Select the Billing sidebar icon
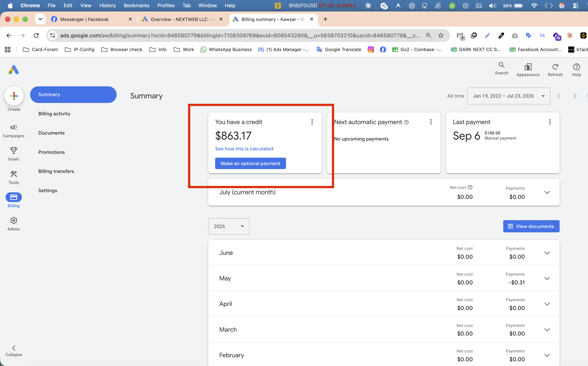 point(14,197)
